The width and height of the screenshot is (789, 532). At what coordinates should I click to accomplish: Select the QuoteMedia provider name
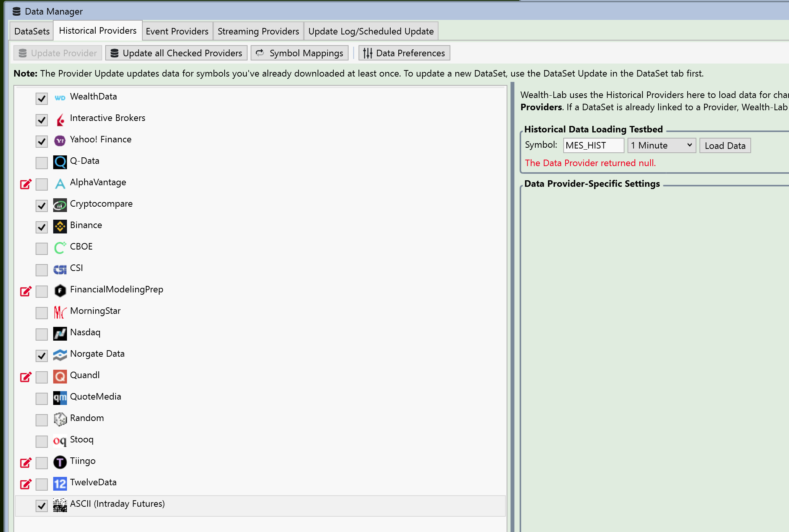[x=96, y=397]
